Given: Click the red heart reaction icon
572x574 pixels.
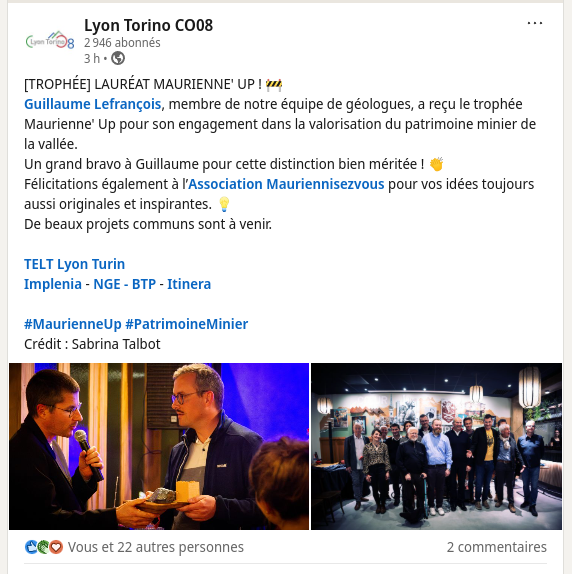Looking at the screenshot, I should [56, 547].
